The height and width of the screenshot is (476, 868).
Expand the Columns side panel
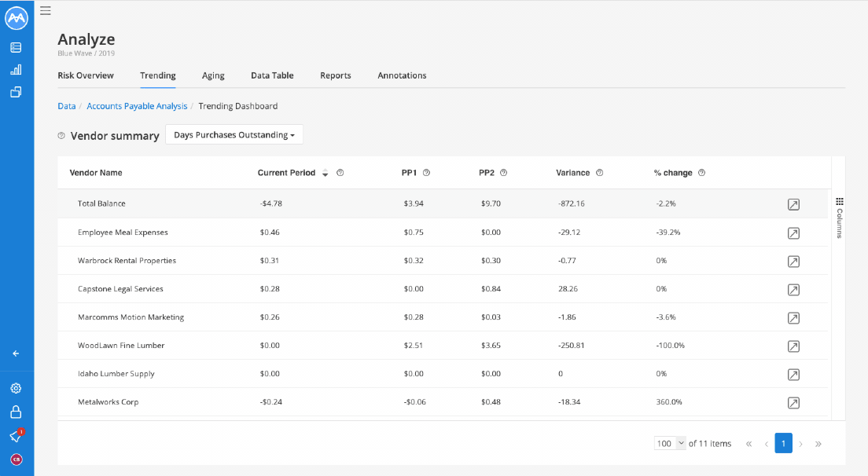839,218
